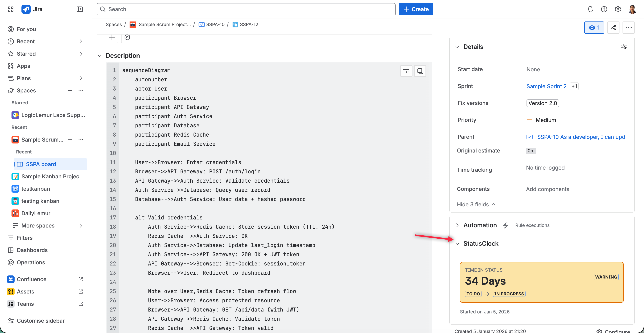Collapse the sidebar with panel icon
The image size is (644, 333).
coord(80,9)
